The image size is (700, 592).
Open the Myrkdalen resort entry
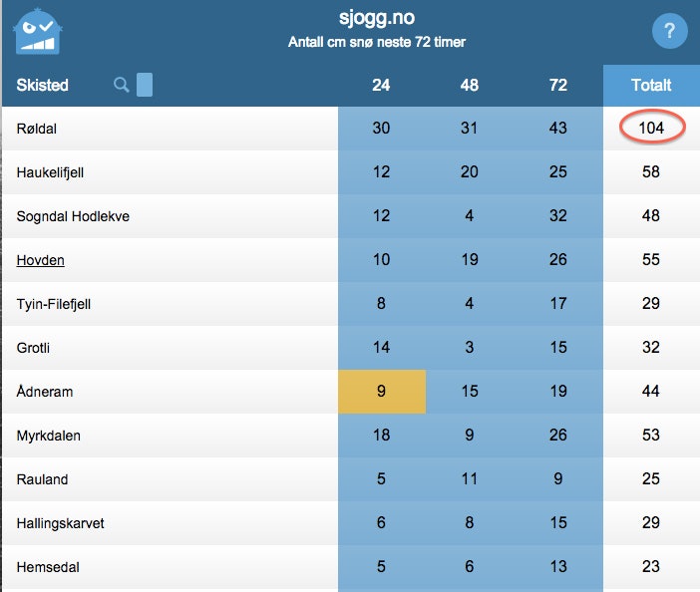49,436
